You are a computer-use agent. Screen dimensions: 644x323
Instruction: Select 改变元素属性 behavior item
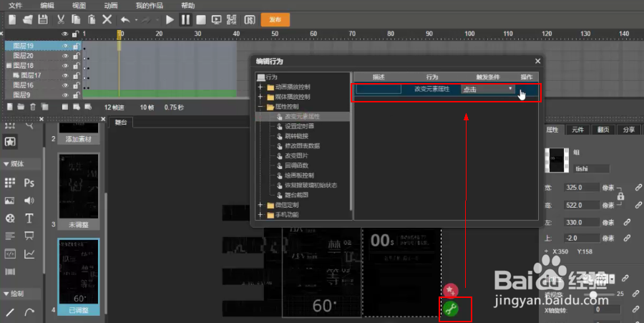coord(302,117)
